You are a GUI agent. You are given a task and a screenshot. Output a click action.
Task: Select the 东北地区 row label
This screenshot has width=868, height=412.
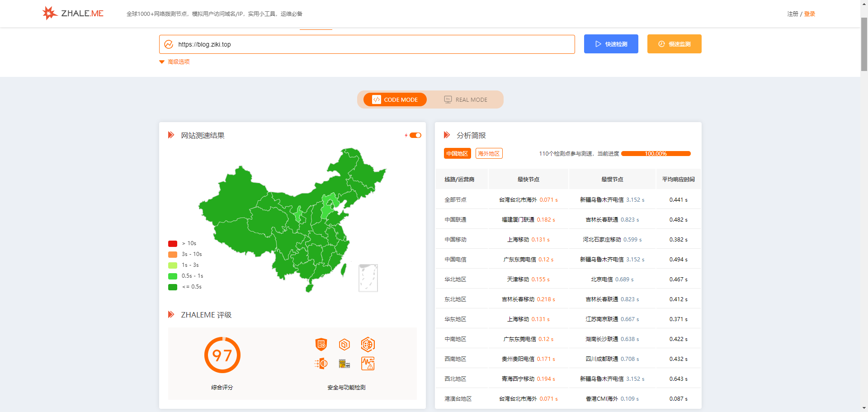(x=455, y=299)
